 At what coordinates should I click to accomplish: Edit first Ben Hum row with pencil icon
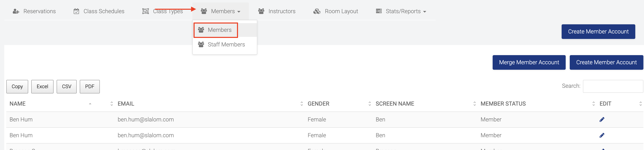(x=602, y=120)
